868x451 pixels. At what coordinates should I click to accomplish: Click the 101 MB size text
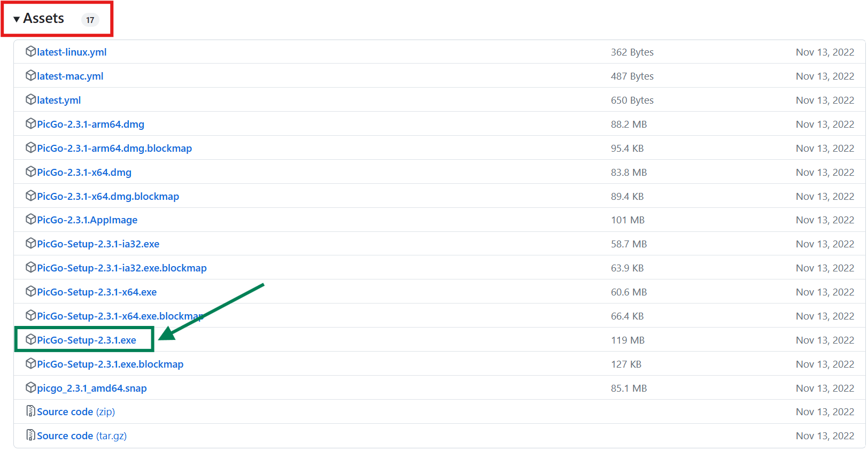pos(628,220)
